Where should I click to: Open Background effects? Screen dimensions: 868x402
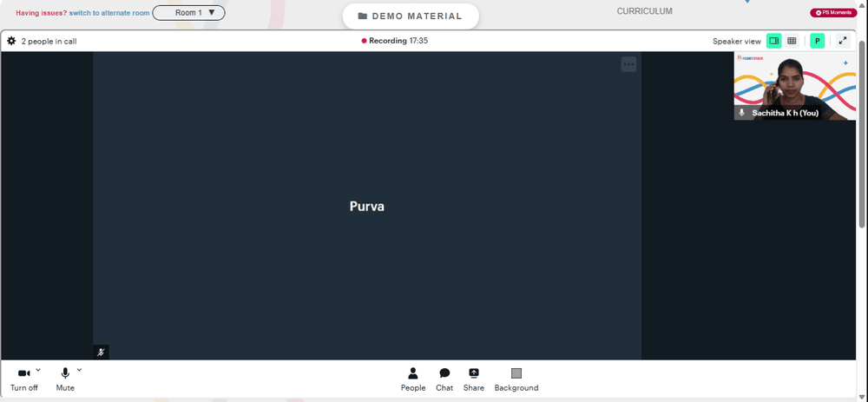[x=516, y=379]
